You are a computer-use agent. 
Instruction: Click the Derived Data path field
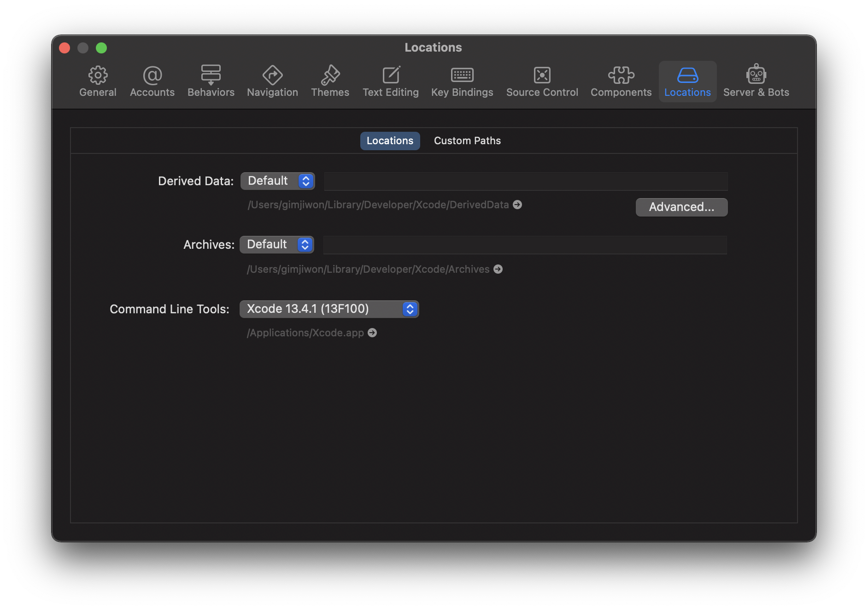pos(526,181)
